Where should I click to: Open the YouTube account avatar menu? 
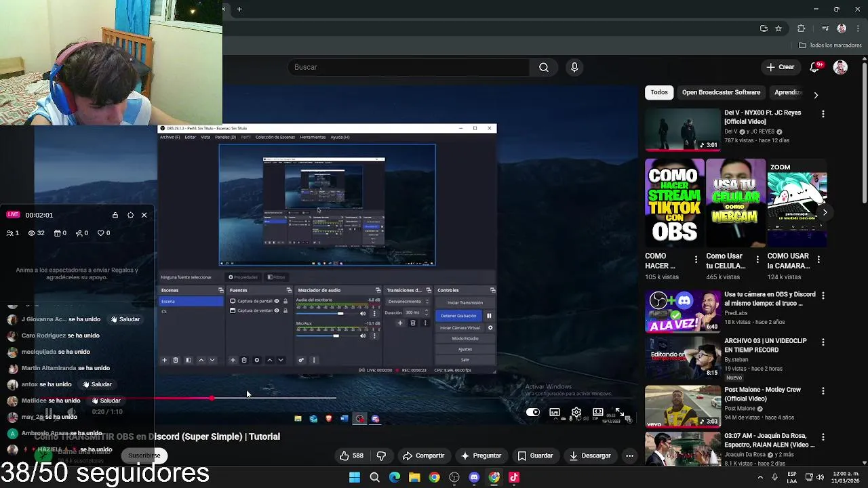click(840, 67)
